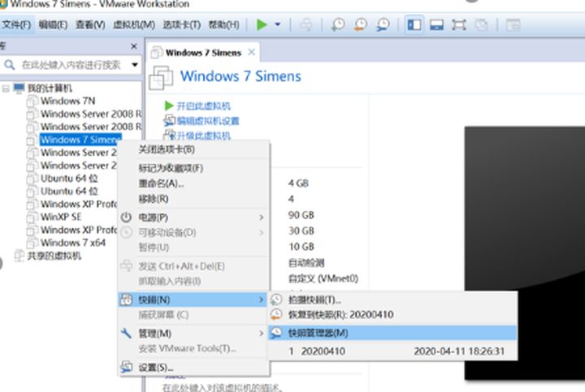This screenshot has width=585, height=392.
Task: Select Windows 7N virtual machine
Action: click(67, 101)
